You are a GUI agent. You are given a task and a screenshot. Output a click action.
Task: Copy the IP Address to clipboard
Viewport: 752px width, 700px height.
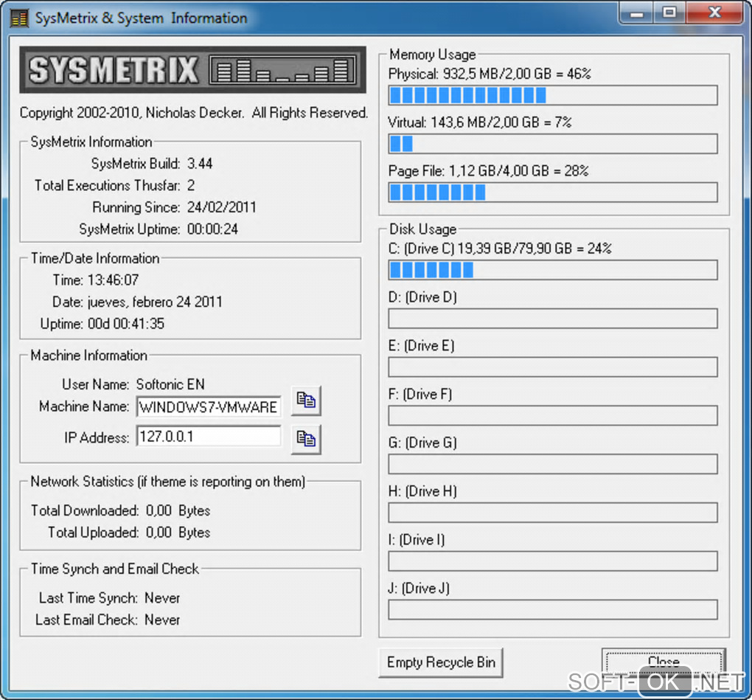click(306, 439)
